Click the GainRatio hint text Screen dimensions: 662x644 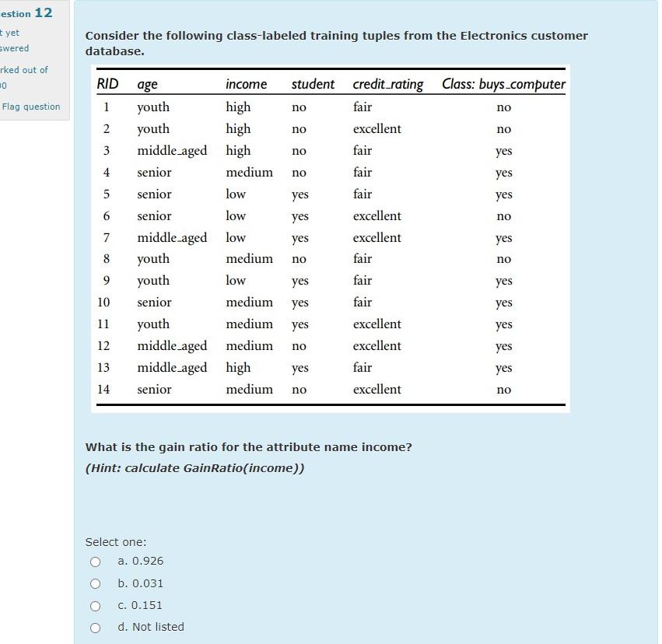point(194,468)
